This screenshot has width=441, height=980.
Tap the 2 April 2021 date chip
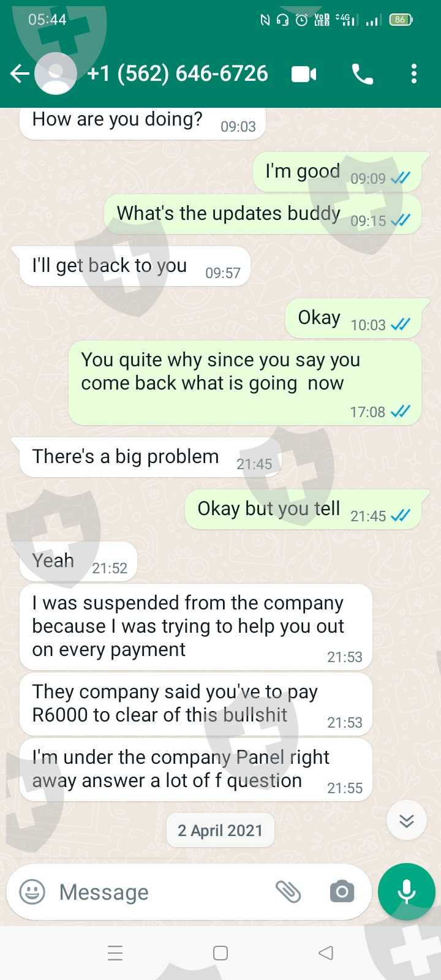tap(221, 831)
